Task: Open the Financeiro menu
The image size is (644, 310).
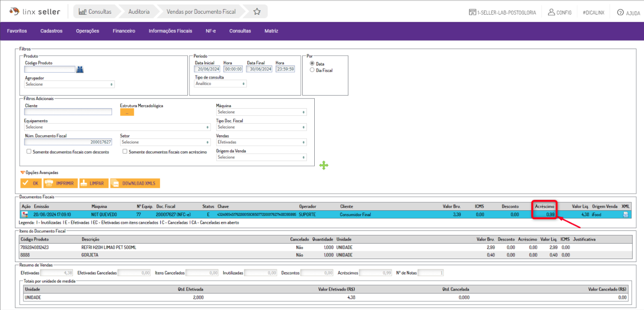Action: 124,31
